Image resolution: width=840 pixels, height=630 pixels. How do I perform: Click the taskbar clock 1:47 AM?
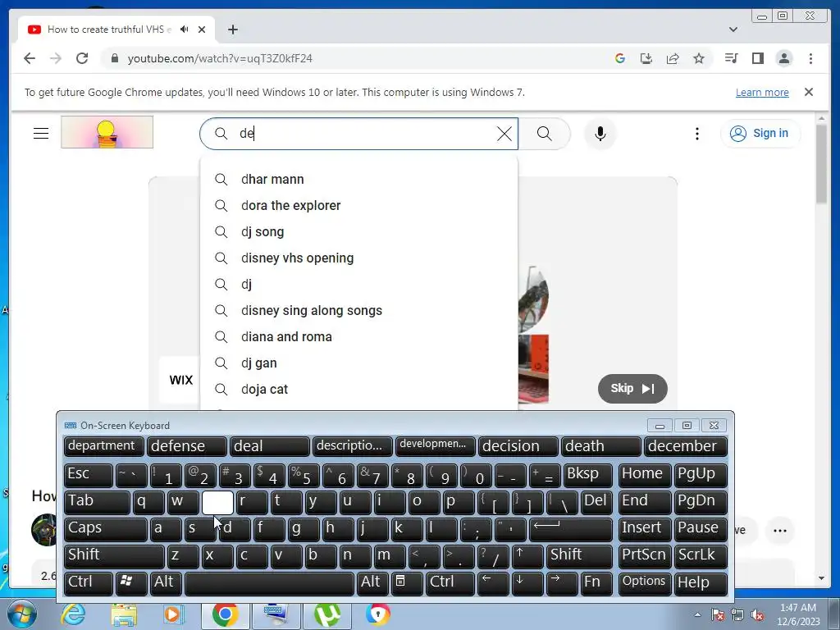[798, 608]
